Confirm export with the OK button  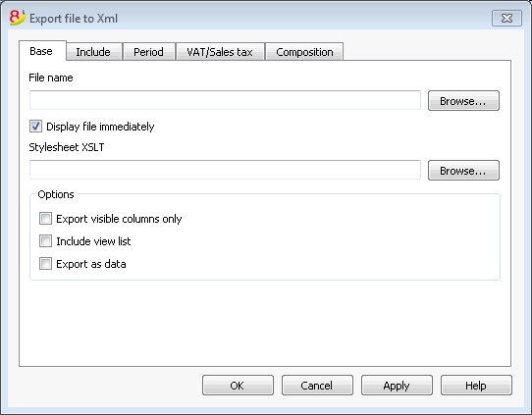tap(238, 386)
